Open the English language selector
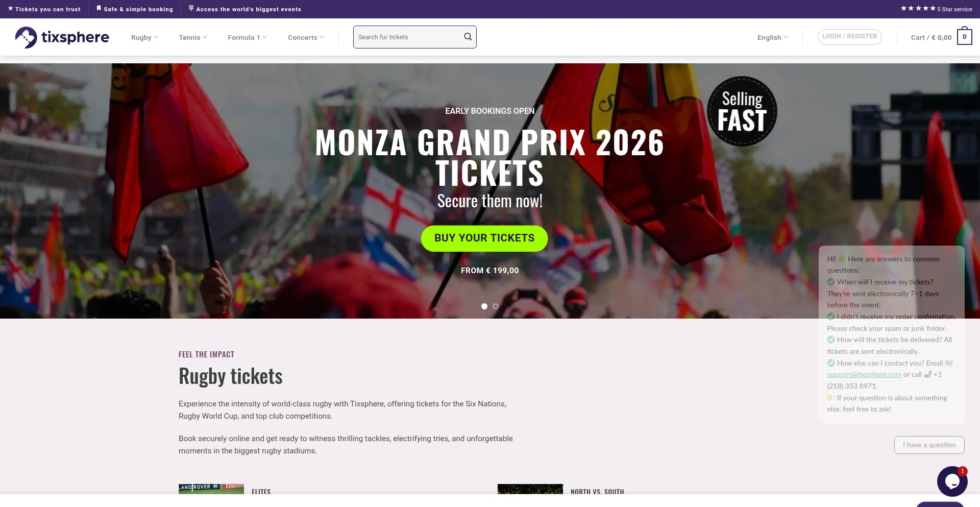The image size is (980, 507). [x=772, y=37]
